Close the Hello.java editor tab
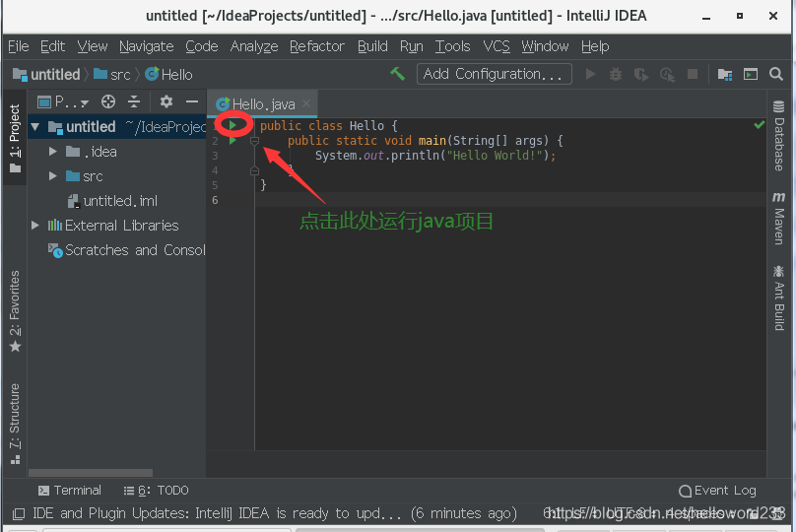This screenshot has width=796, height=532. (x=306, y=103)
